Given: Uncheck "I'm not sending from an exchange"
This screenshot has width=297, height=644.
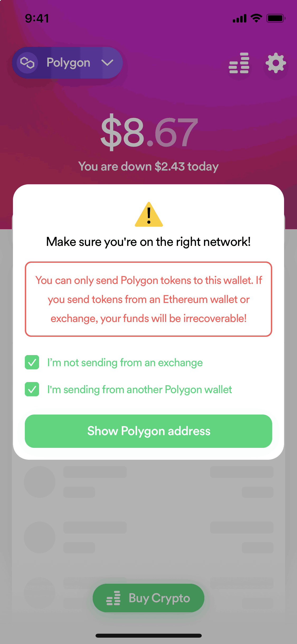Looking at the screenshot, I should tap(32, 362).
